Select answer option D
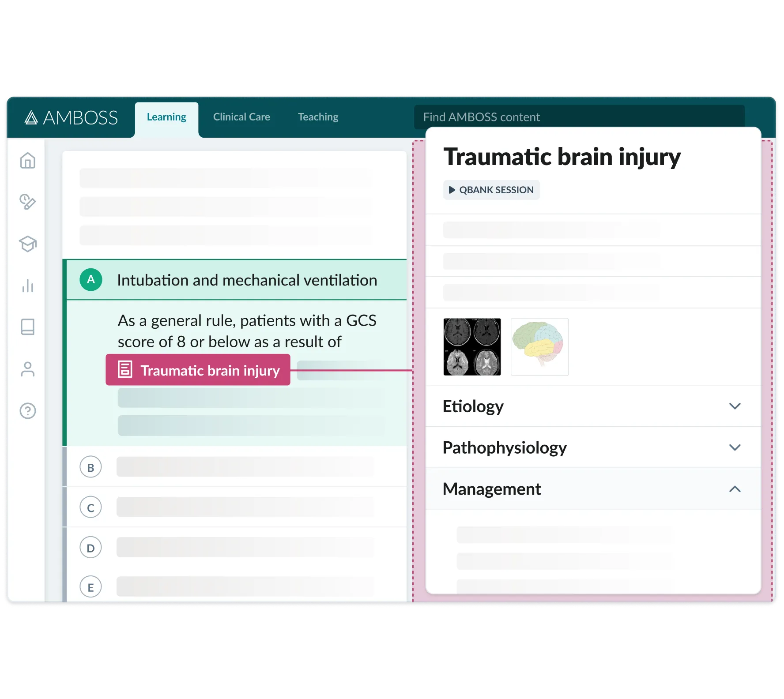Screen dimensions: 784x699 tap(90, 548)
